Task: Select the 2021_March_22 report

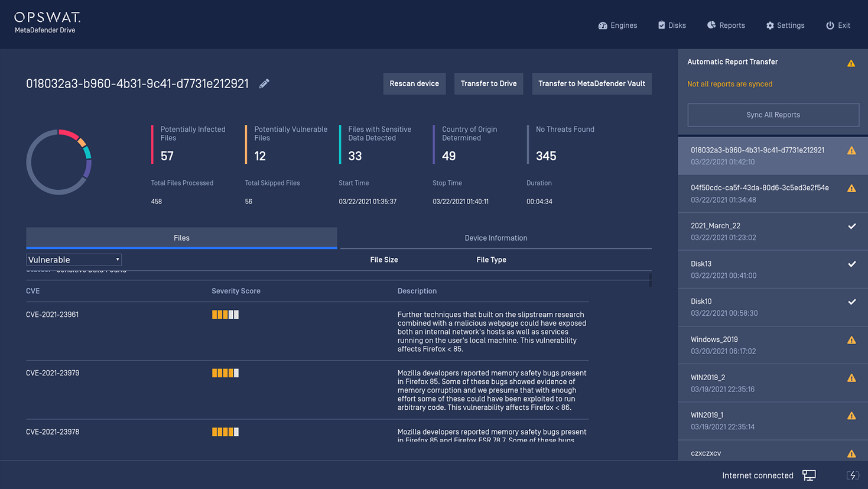Action: click(773, 231)
